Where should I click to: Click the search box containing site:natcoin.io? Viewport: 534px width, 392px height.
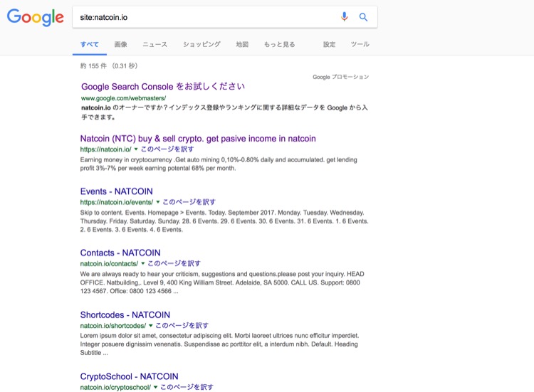[x=225, y=17]
